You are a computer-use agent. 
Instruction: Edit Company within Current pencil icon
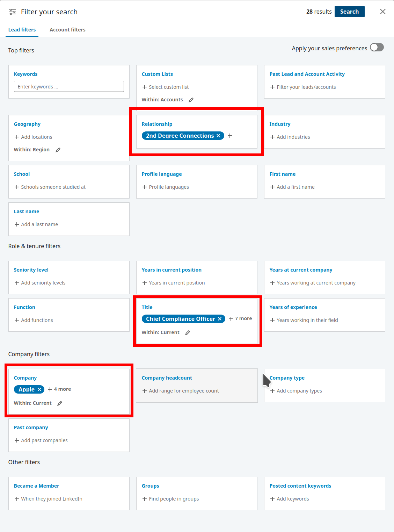(60, 403)
